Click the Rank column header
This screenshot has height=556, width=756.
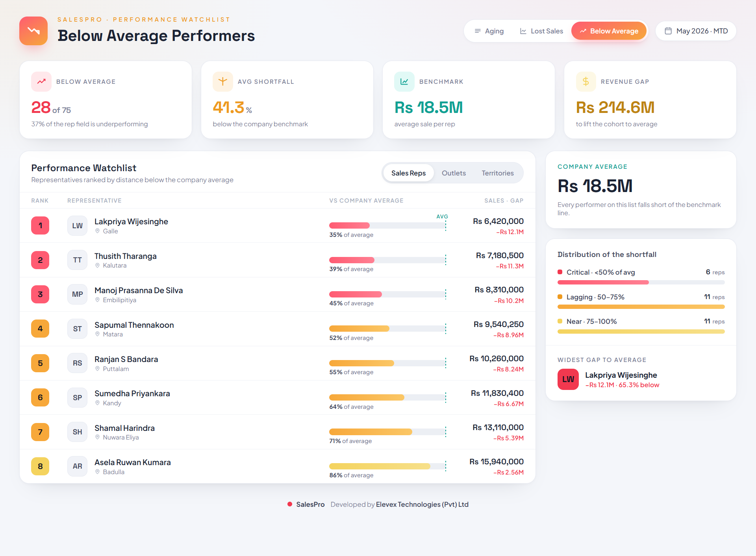(40, 201)
